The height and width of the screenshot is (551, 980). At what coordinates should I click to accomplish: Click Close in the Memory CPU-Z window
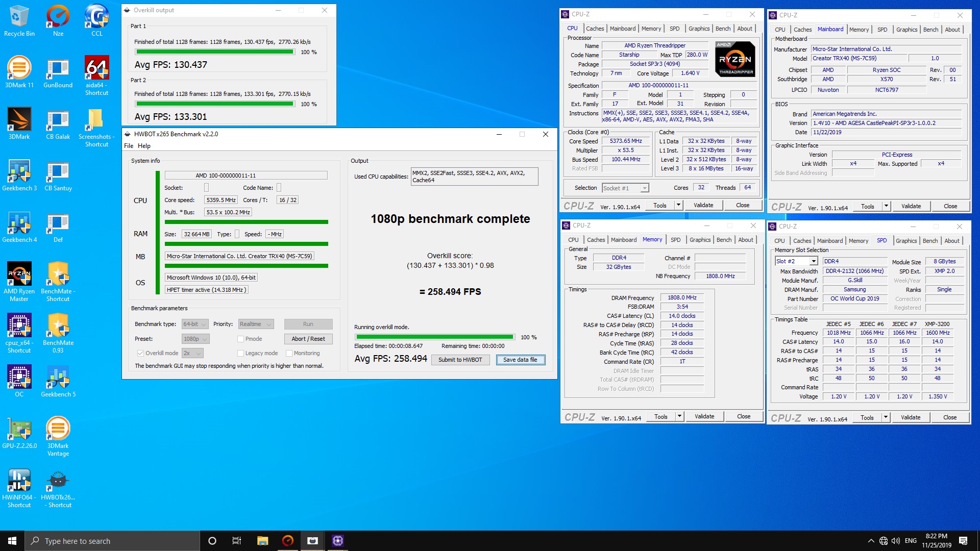coord(744,416)
